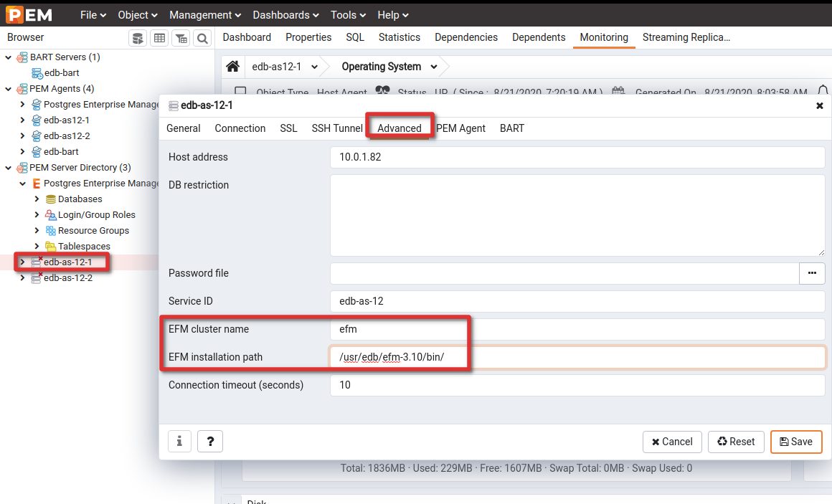Click the EFM installation path field
The image size is (832, 504).
(x=577, y=357)
